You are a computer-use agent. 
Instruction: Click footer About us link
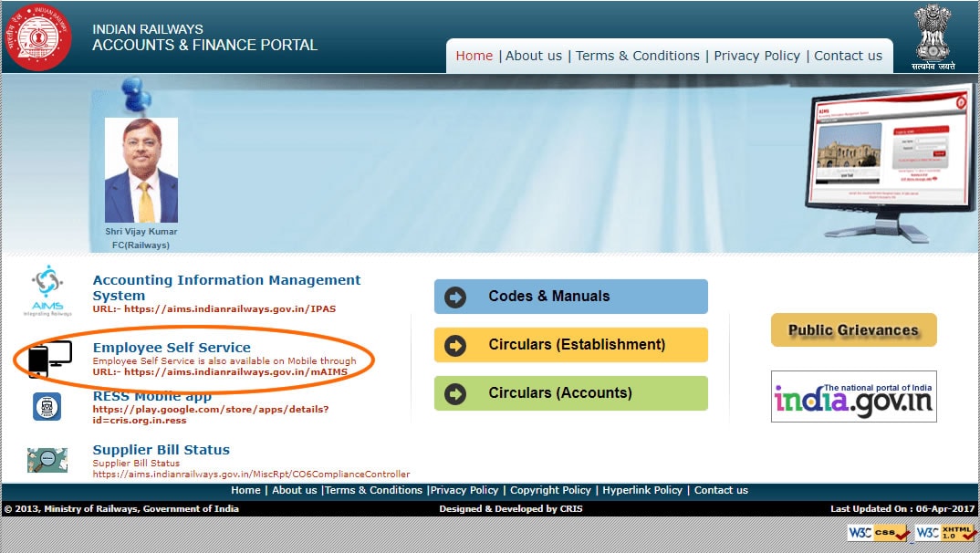click(x=295, y=491)
